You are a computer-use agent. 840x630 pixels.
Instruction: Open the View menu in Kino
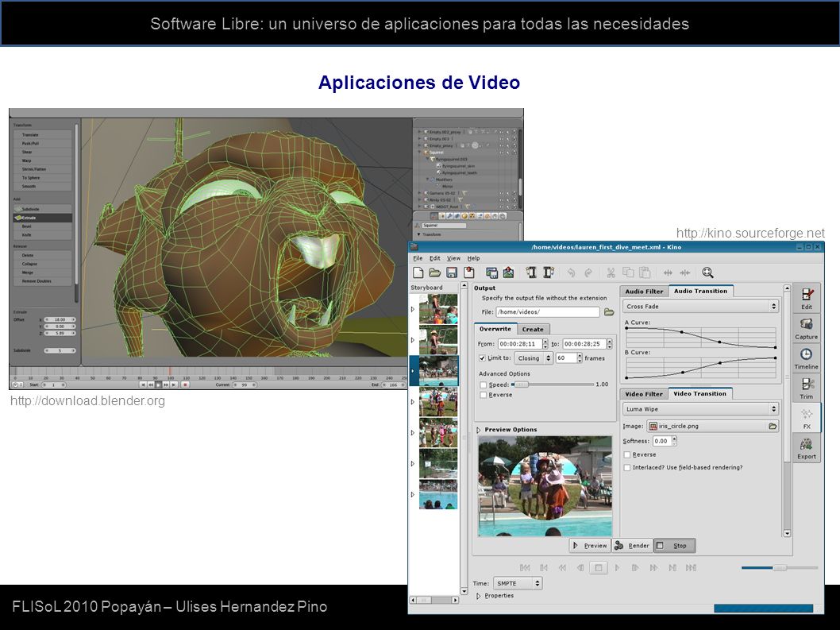click(x=454, y=258)
